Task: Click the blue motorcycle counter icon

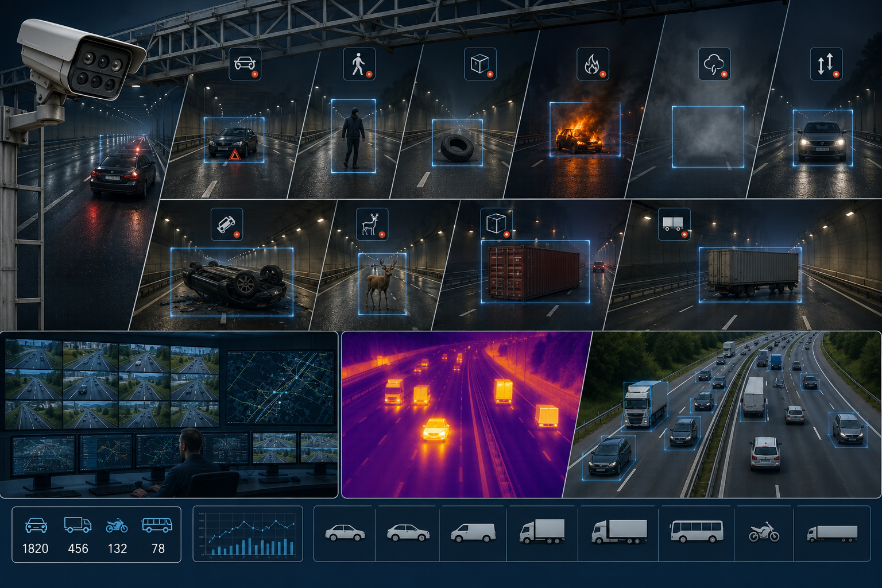Action: pyautogui.click(x=117, y=525)
